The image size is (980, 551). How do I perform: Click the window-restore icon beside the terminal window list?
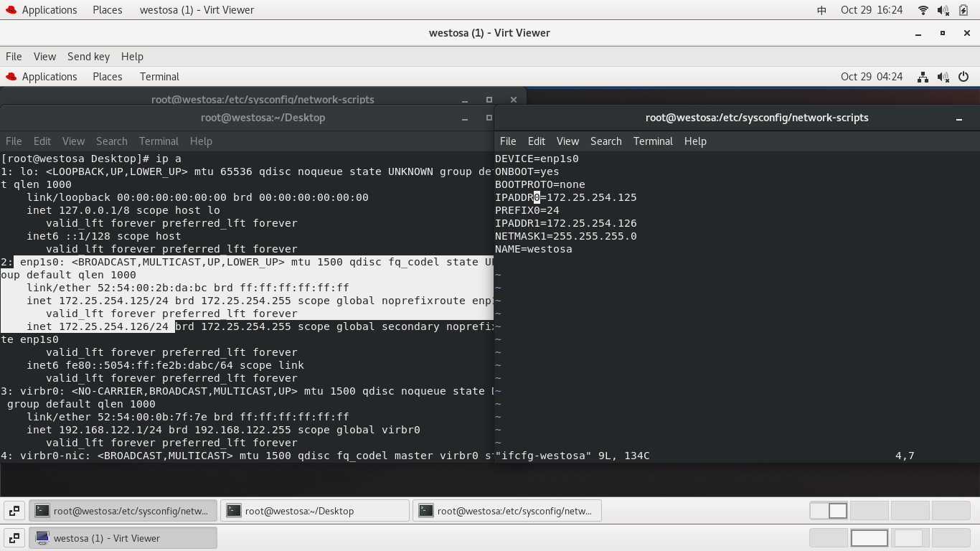[x=14, y=510]
